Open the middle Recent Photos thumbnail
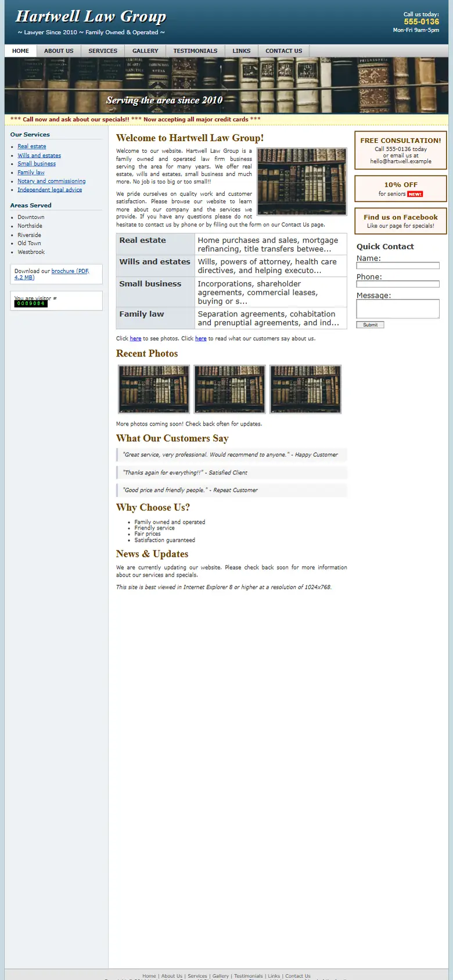 229,389
